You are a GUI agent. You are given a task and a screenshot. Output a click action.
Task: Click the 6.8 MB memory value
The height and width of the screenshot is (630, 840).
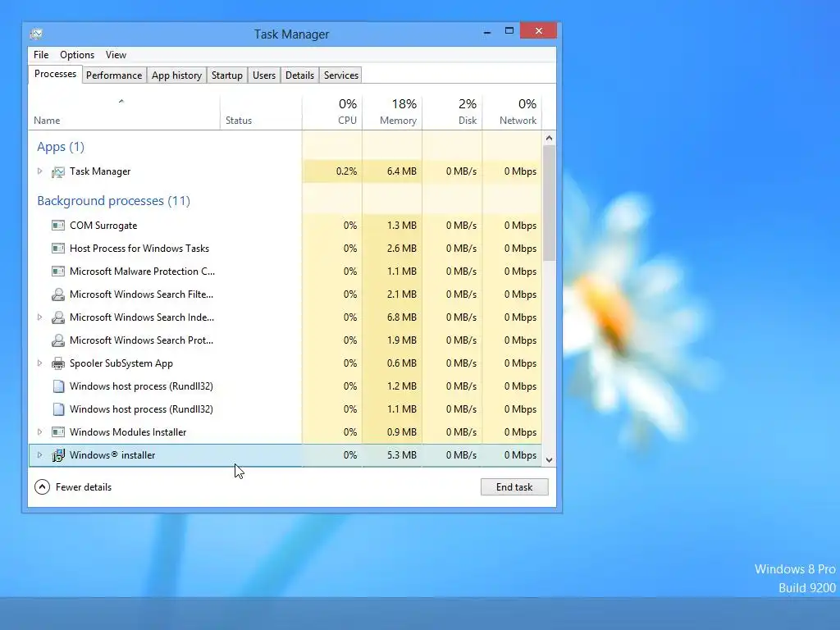click(402, 317)
